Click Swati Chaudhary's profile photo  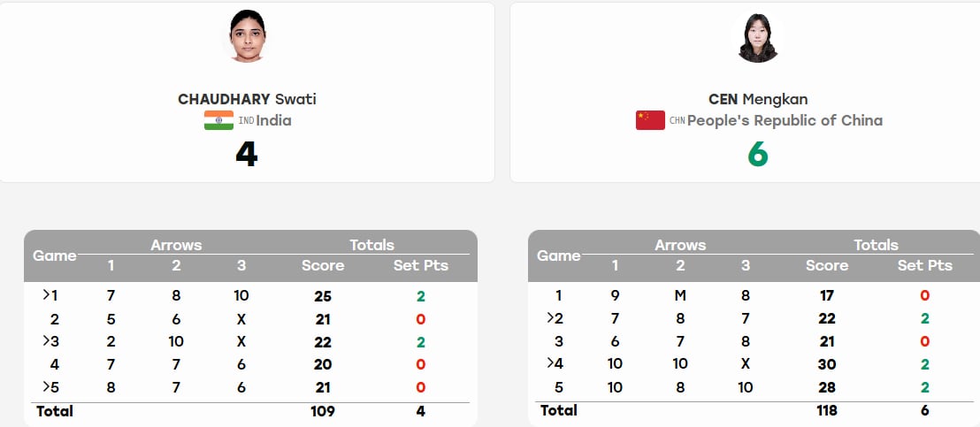(248, 35)
